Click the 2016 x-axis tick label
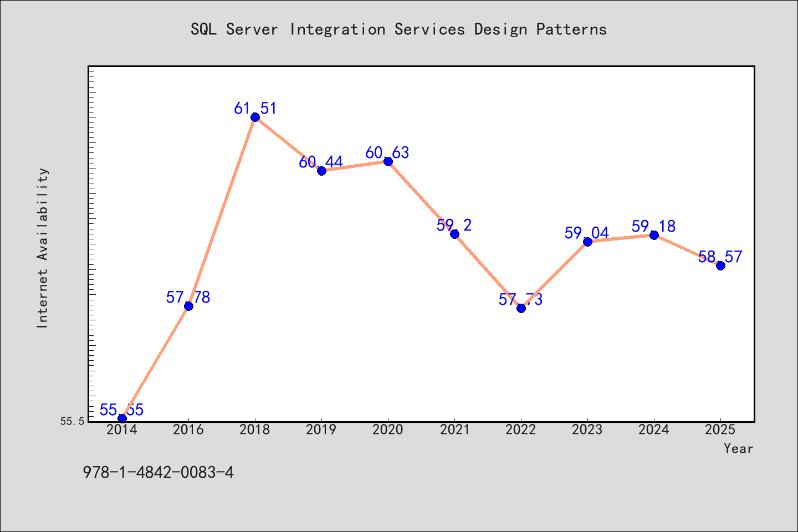This screenshot has height=532, width=798. click(x=188, y=430)
